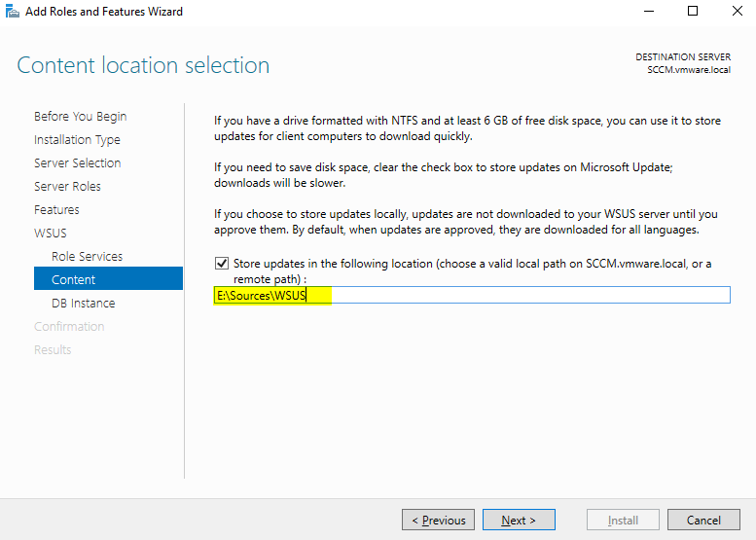Go to Installation Type page
Image resolution: width=756 pixels, height=540 pixels.
(x=77, y=139)
